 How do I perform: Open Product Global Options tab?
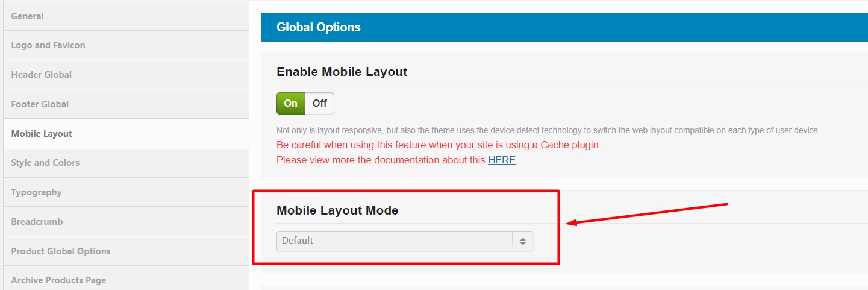point(61,251)
